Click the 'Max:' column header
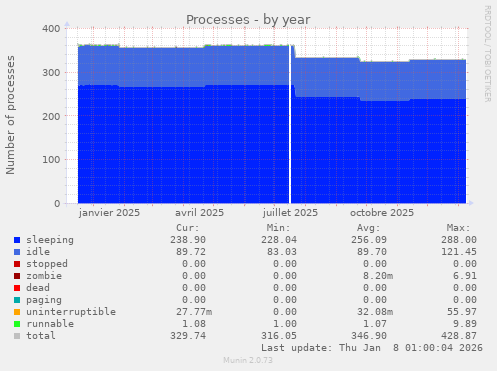Screen dimensions: 497x371 [459, 228]
